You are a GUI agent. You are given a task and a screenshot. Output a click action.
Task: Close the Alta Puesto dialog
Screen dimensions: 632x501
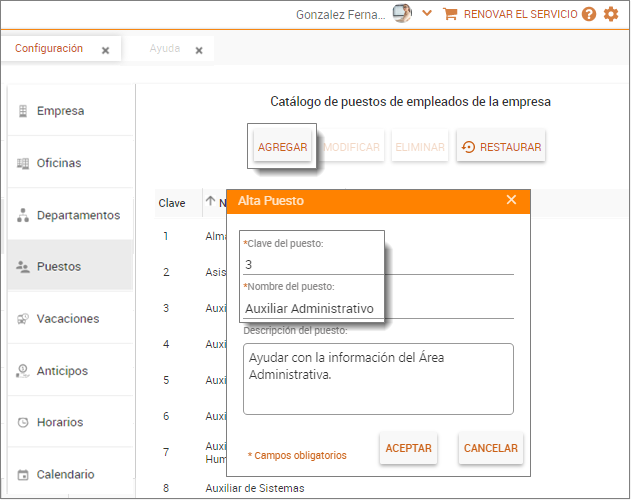coord(511,200)
